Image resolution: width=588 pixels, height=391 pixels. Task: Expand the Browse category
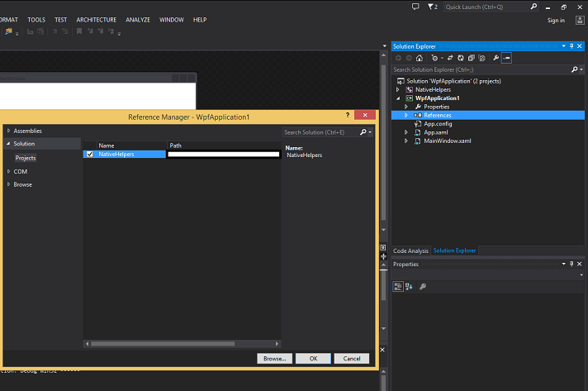8,184
